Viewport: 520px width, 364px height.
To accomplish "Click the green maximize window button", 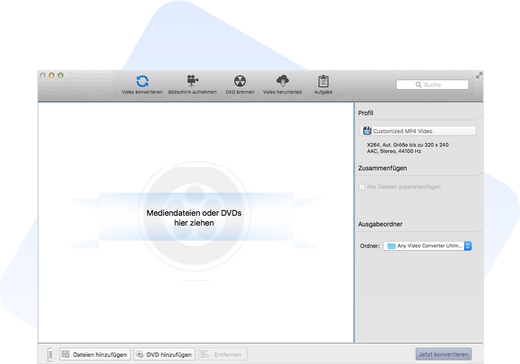I will [x=61, y=75].
